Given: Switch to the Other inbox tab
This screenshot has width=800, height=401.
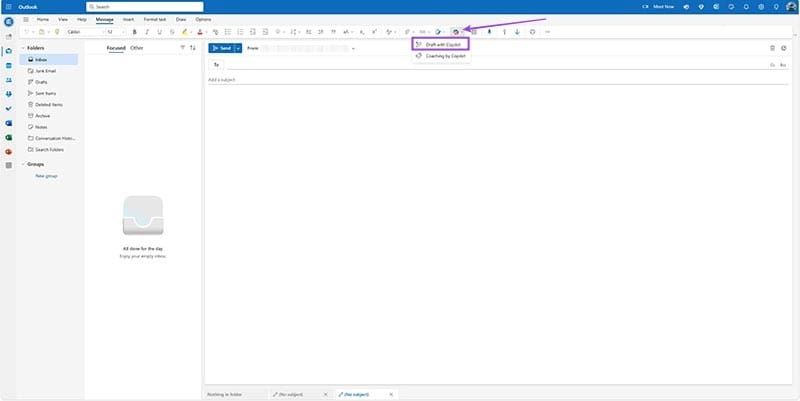Looking at the screenshot, I should coord(137,48).
